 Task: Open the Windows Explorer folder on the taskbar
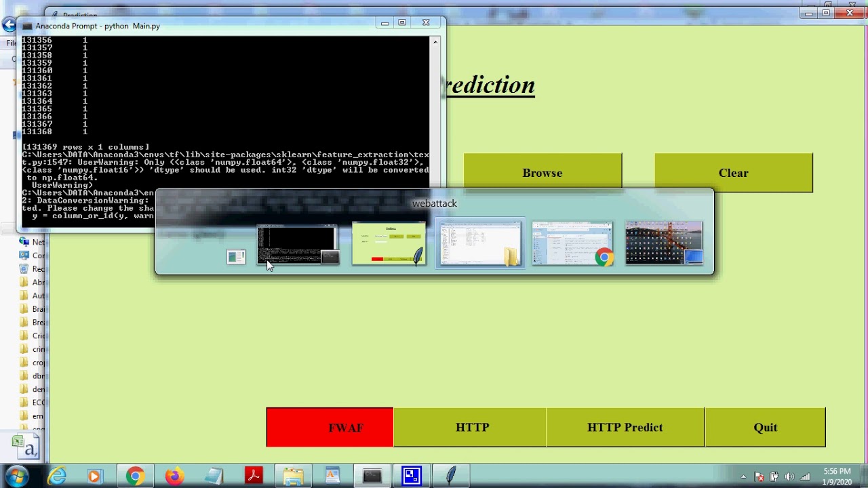point(293,476)
